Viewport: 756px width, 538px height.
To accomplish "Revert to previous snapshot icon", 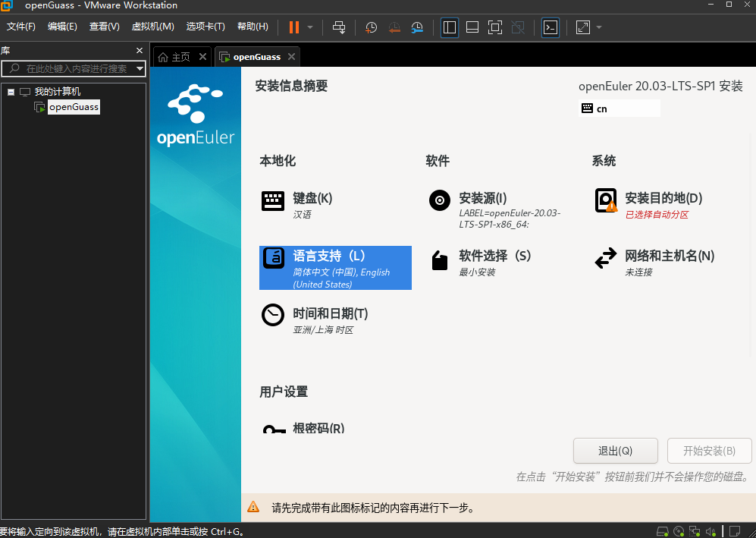I will (394, 27).
